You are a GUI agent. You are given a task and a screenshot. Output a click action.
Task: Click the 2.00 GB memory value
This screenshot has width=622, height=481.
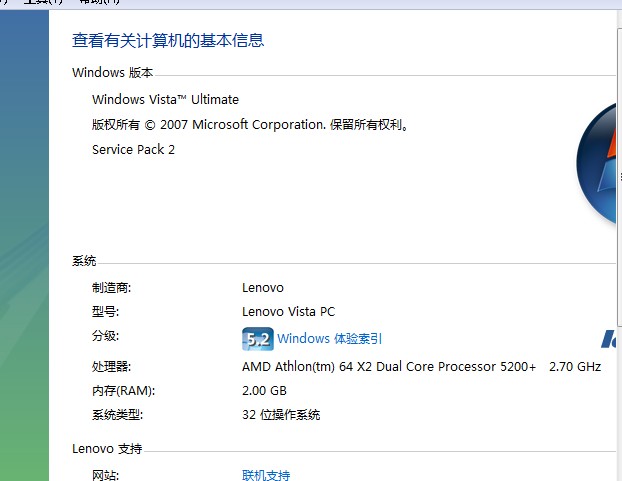click(x=264, y=390)
